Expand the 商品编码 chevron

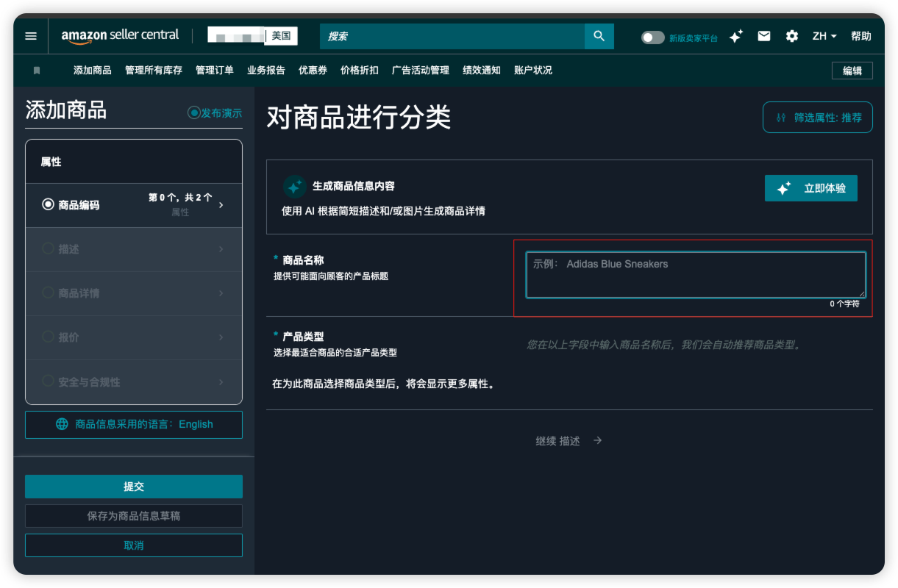[x=221, y=205]
